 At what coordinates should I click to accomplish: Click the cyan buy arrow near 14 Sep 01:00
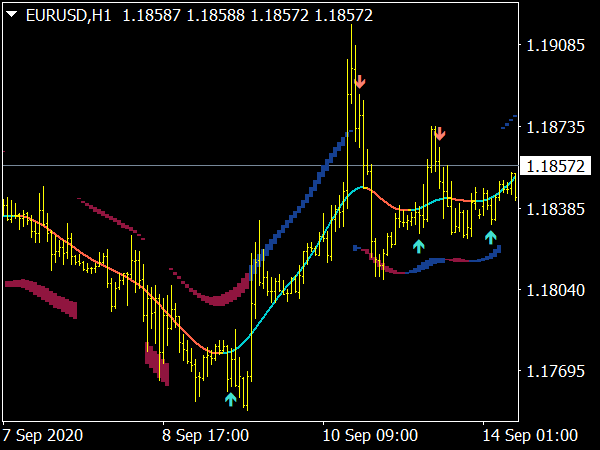491,237
